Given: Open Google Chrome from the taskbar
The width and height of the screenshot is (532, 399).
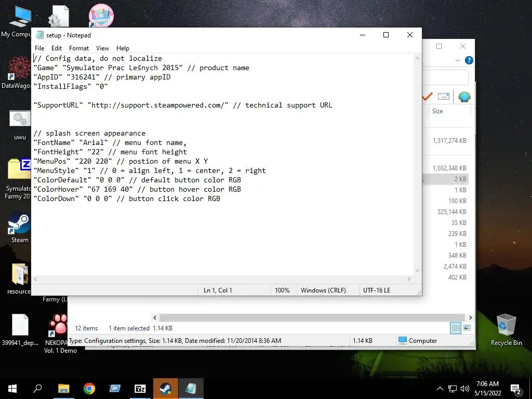Looking at the screenshot, I should click(89, 389).
